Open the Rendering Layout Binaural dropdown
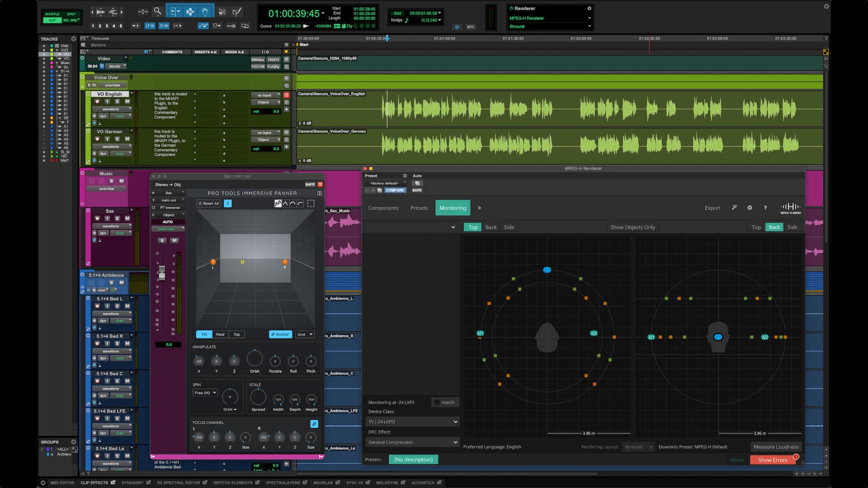The width and height of the screenshot is (868, 488). [638, 447]
